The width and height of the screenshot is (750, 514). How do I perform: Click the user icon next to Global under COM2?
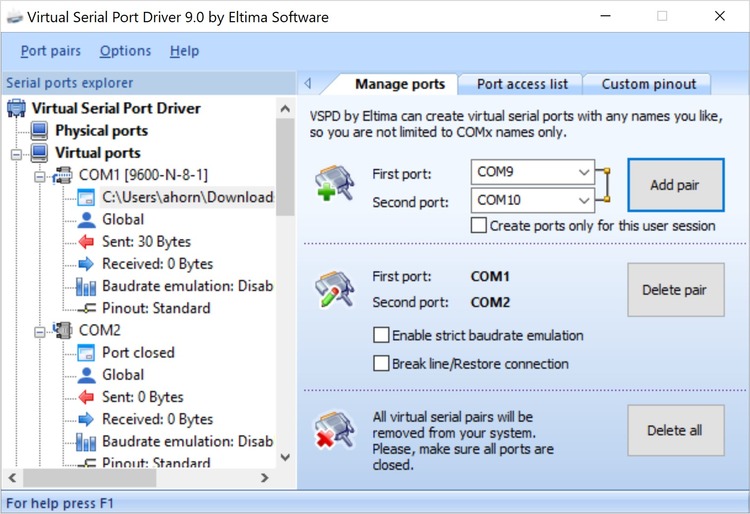(x=86, y=375)
